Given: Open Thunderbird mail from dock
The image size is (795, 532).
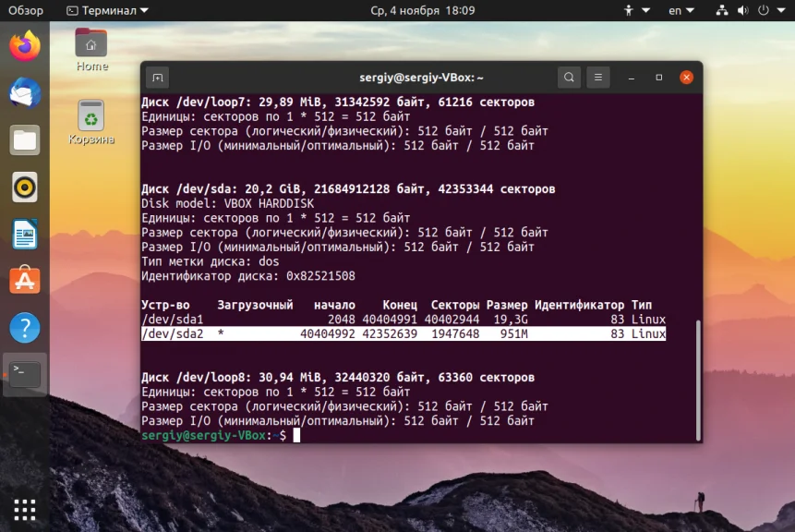Looking at the screenshot, I should point(25,93).
